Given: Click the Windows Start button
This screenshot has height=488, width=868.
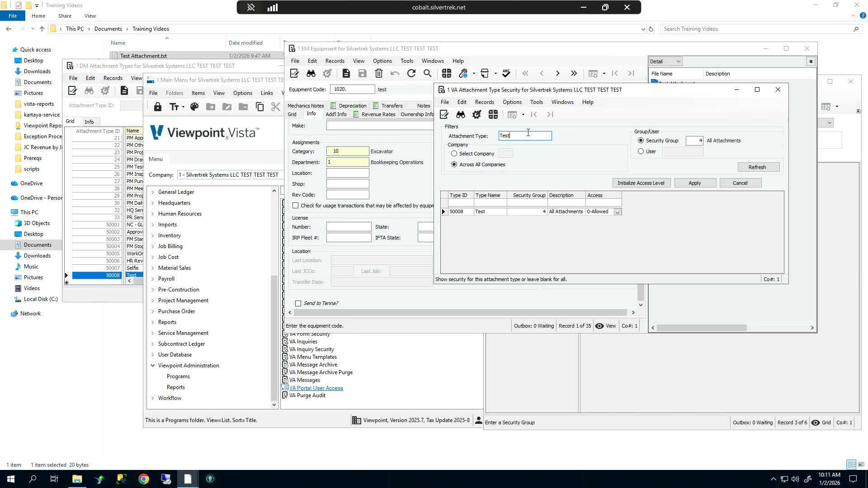Looking at the screenshot, I should [11, 479].
